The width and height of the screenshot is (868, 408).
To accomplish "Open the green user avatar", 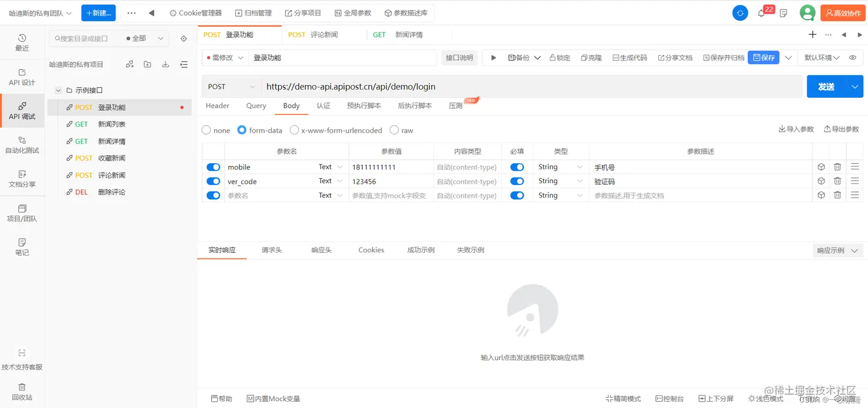I will tap(808, 13).
